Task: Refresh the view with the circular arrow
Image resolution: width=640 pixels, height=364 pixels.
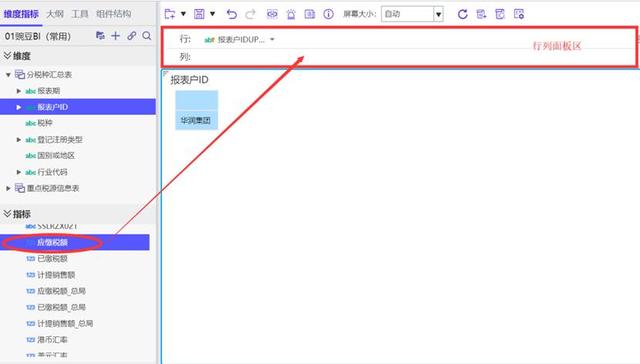Action: 462,14
